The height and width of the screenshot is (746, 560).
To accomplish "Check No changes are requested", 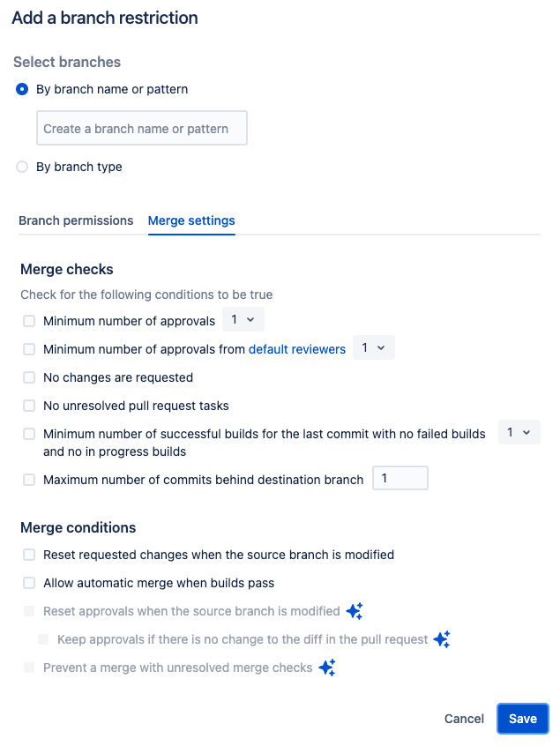I will click(x=29, y=377).
